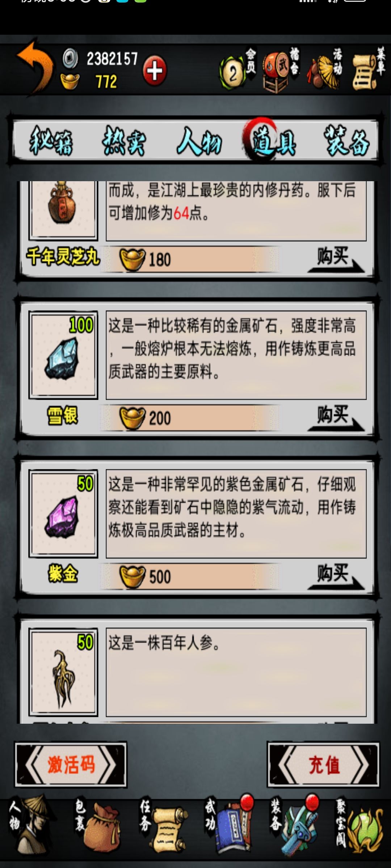Click the 激活码 activation code button
Image resolution: width=391 pixels, height=868 pixels.
71,765
